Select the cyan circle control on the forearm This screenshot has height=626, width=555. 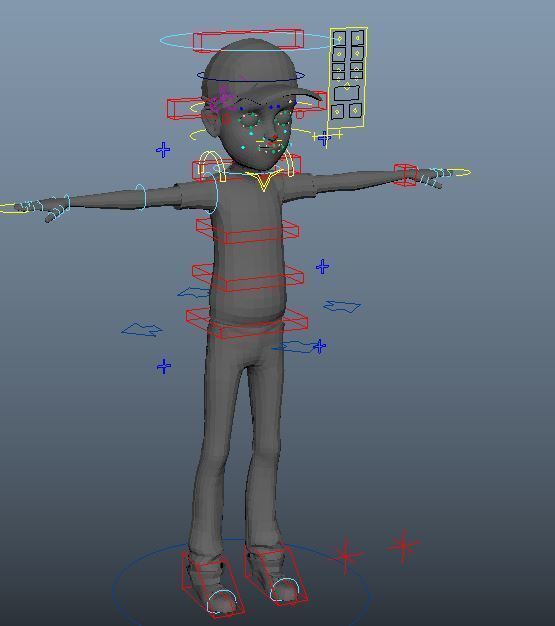point(141,196)
